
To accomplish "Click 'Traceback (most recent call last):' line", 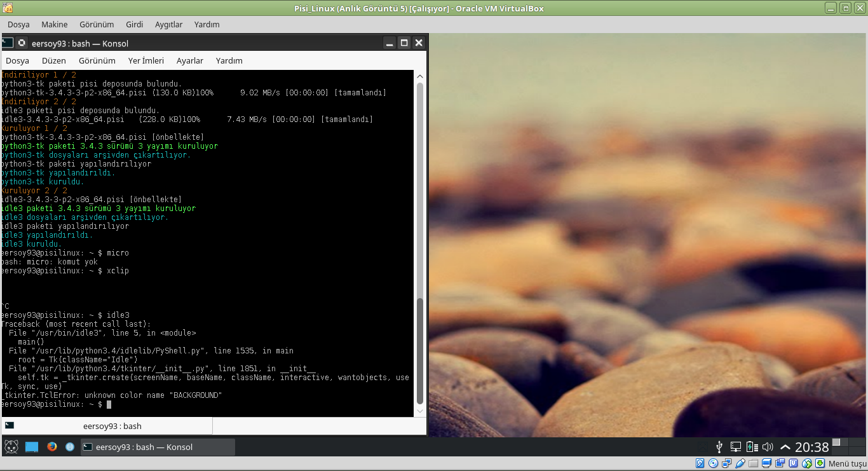I will [76, 324].
